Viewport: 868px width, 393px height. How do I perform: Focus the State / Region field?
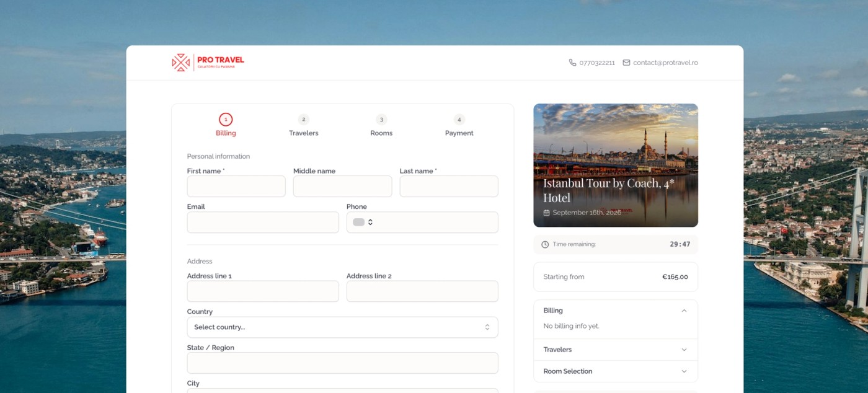tap(342, 363)
